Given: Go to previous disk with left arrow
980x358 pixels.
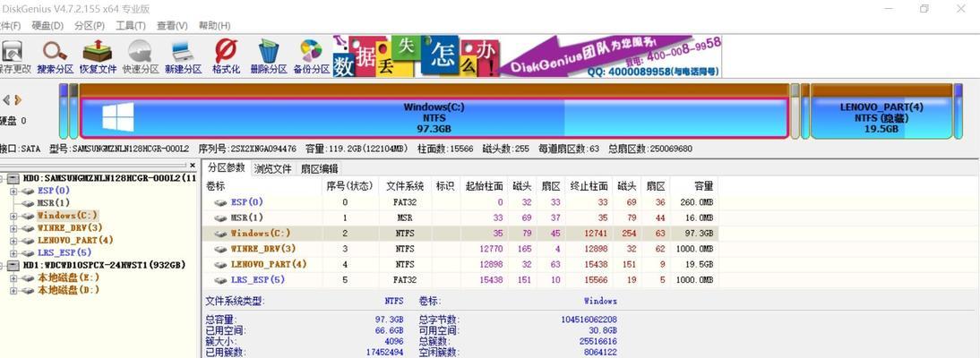Looking at the screenshot, I should click(7, 100).
